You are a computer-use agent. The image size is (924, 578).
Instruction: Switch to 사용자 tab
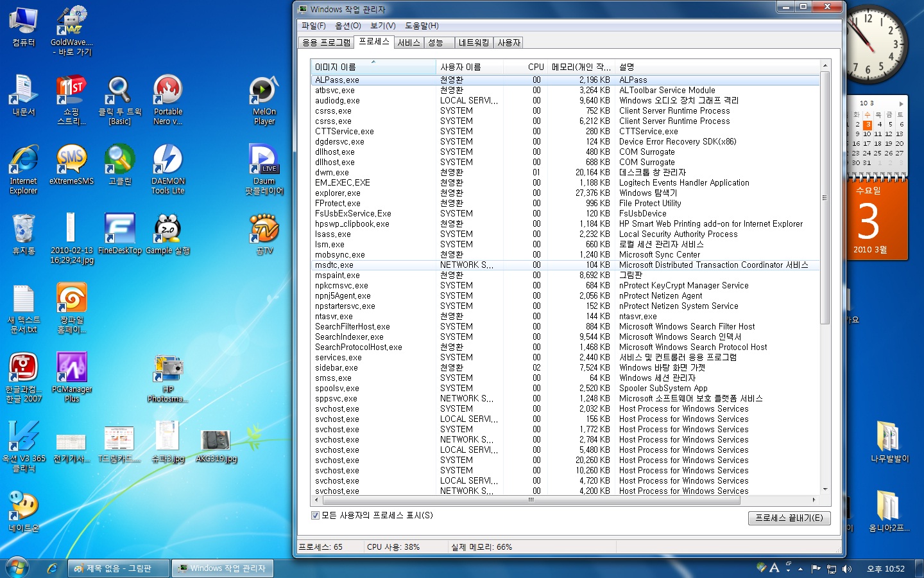coord(509,42)
